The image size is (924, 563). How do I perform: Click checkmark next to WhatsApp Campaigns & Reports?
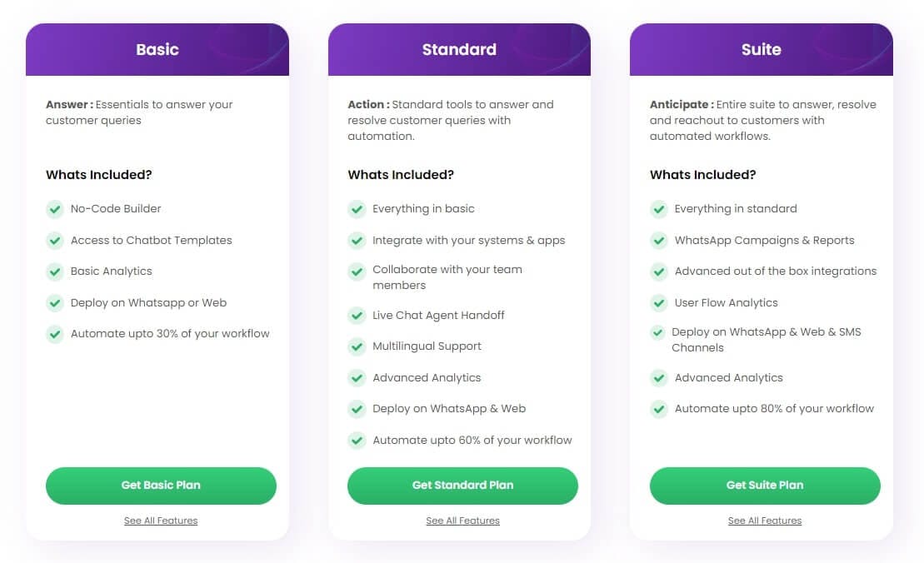click(658, 241)
